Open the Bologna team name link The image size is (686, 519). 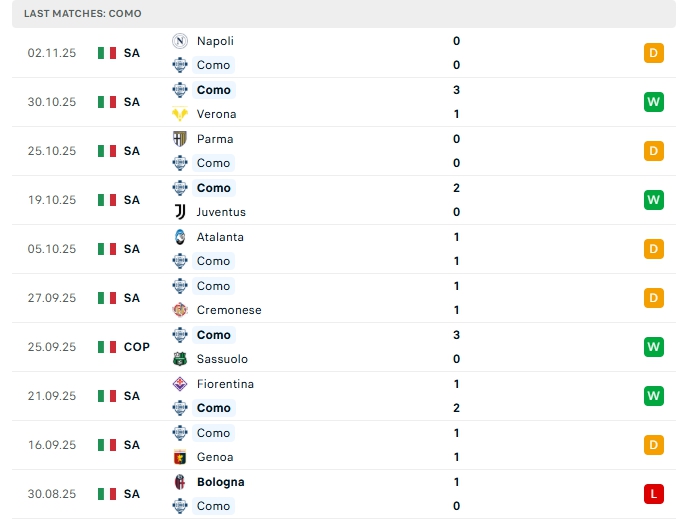click(x=220, y=482)
